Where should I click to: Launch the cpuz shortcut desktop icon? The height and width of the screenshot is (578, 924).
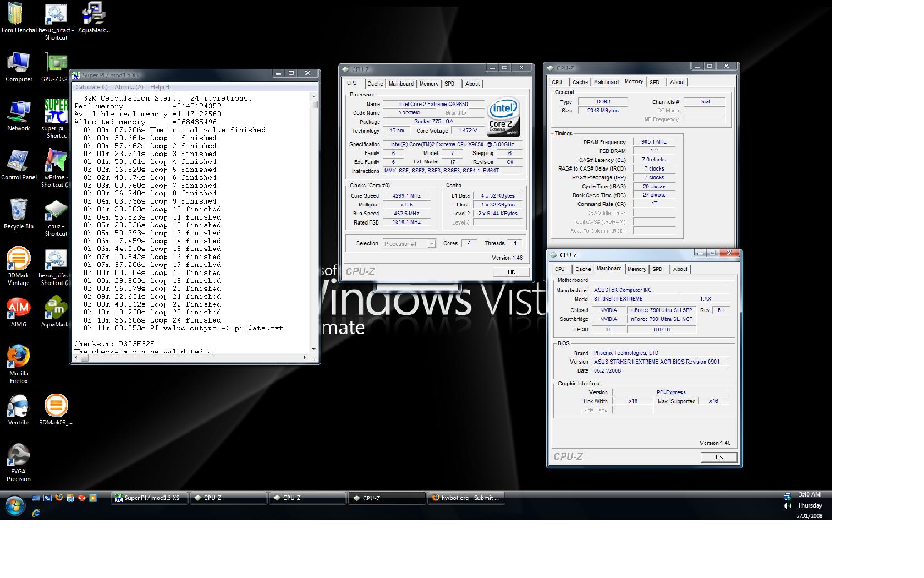pyautogui.click(x=55, y=218)
